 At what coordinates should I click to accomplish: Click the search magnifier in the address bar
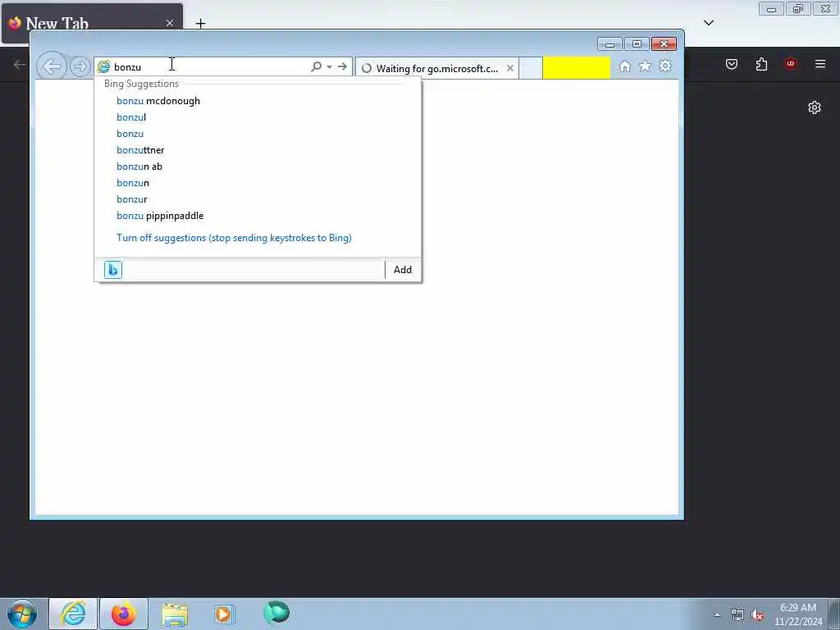316,66
